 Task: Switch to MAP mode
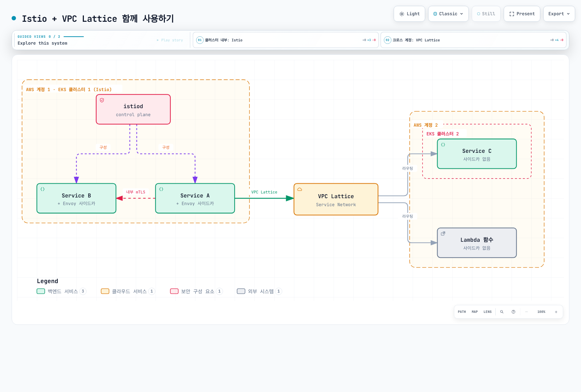click(x=475, y=312)
